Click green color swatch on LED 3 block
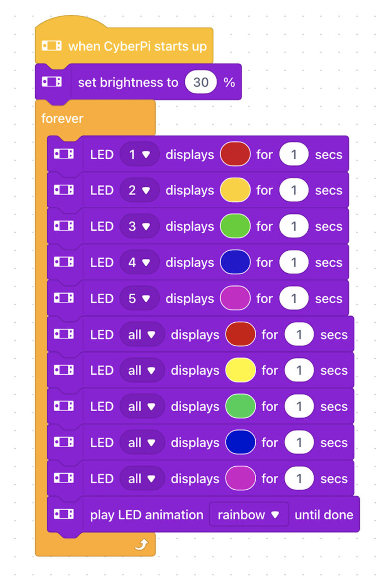 tap(235, 226)
